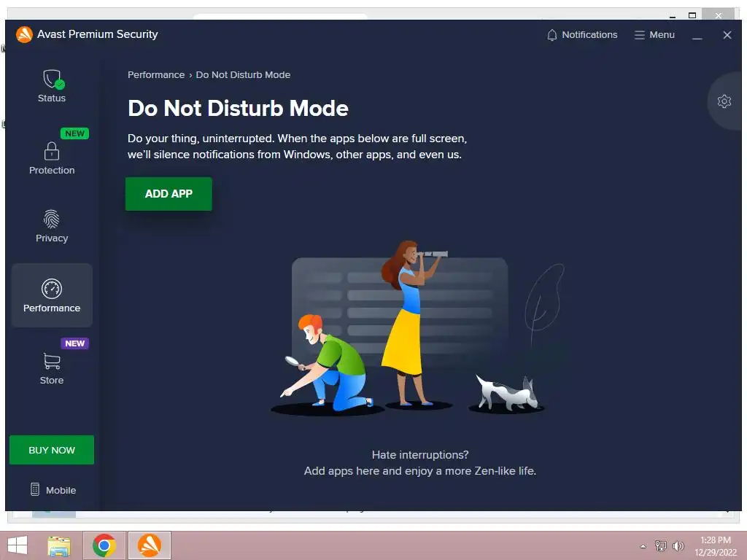The height and width of the screenshot is (560, 747).
Task: Show hidden tray icons arrow
Action: click(x=643, y=546)
